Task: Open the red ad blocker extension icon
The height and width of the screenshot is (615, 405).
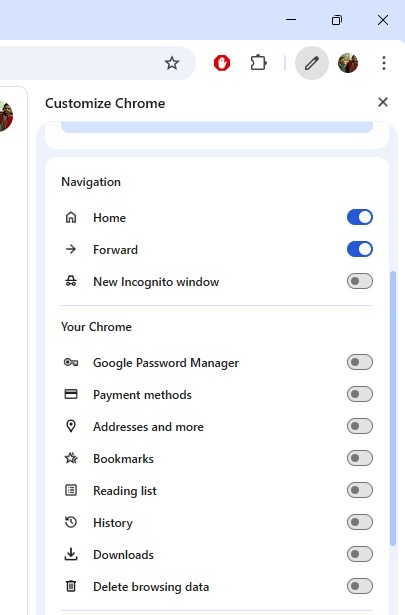Action: [222, 63]
